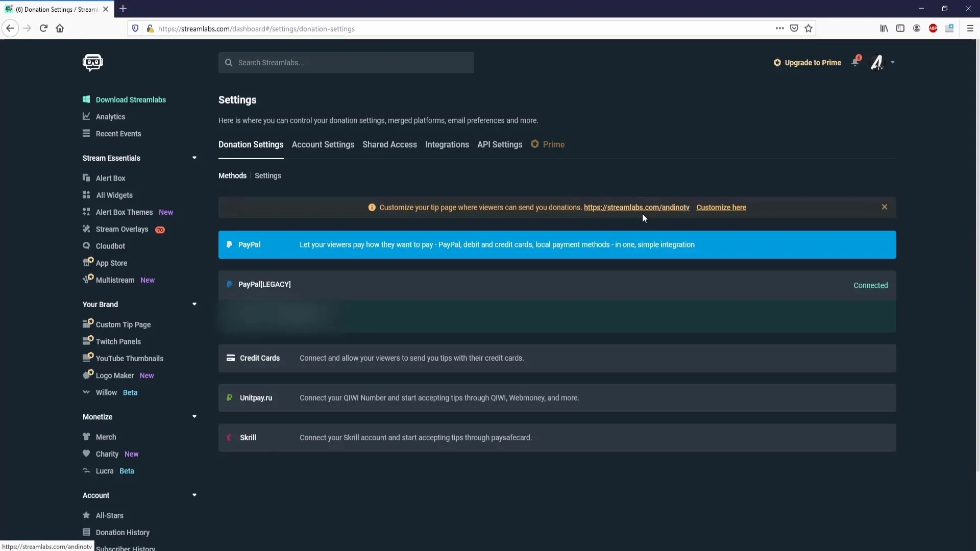The height and width of the screenshot is (551, 980).
Task: Click the Search Streamlabs input field
Action: click(346, 63)
